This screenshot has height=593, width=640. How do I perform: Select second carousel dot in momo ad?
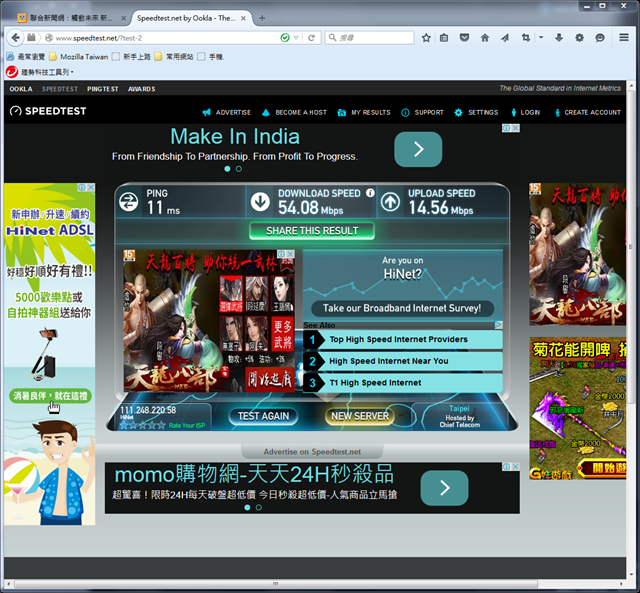258,507
